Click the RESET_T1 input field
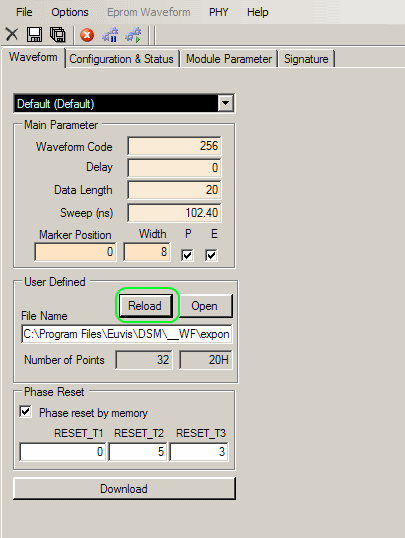This screenshot has width=405, height=538. [62, 452]
